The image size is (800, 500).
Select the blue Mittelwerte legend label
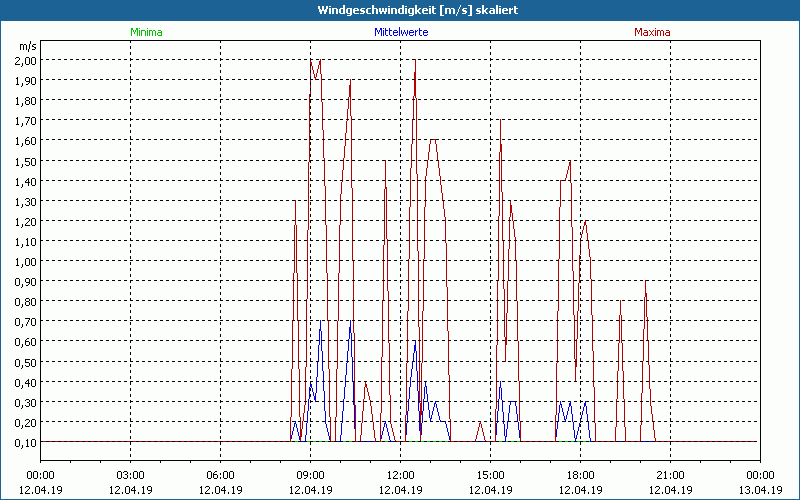tap(400, 32)
